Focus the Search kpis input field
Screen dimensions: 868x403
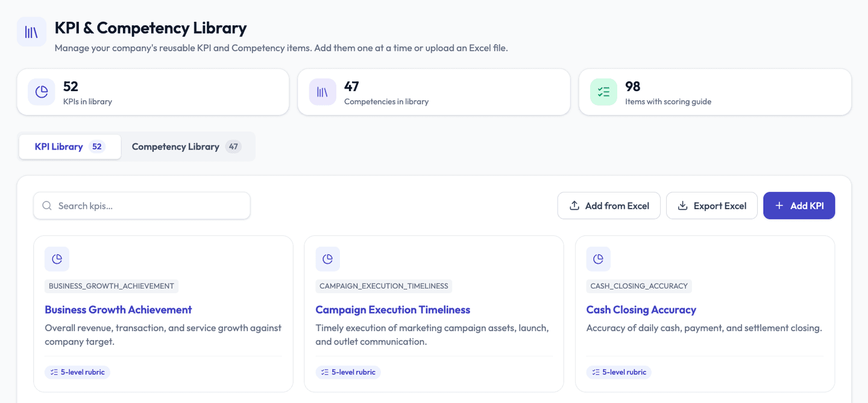142,206
